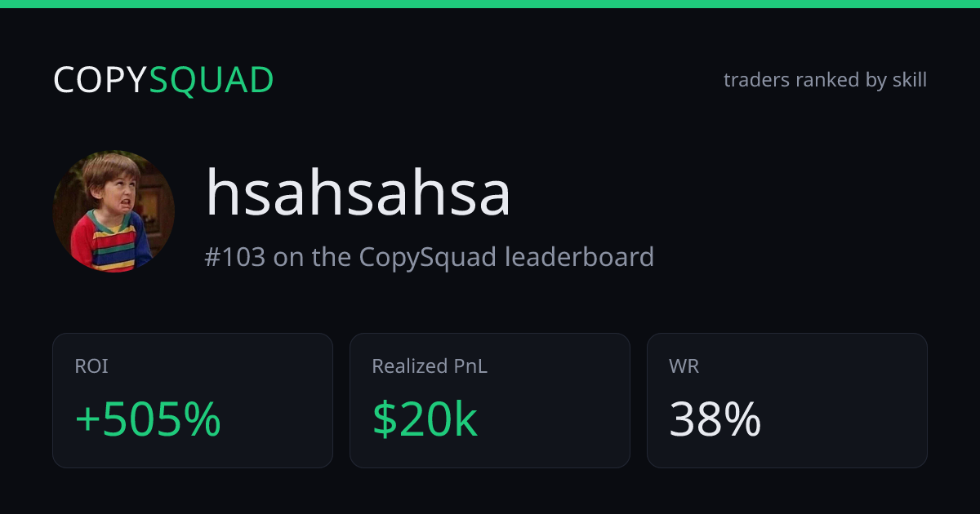Click the white COPY part of logo
Screen dimensions: 980x514
(x=100, y=80)
